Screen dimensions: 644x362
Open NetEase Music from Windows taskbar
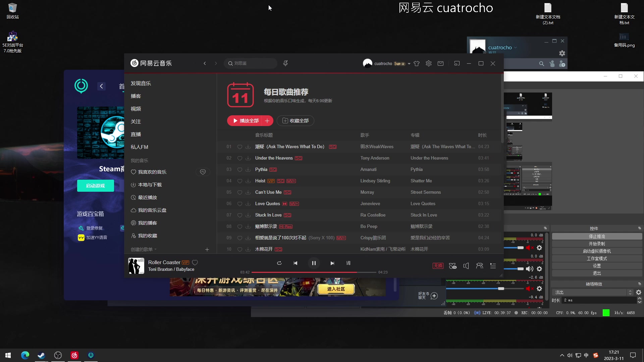74,355
